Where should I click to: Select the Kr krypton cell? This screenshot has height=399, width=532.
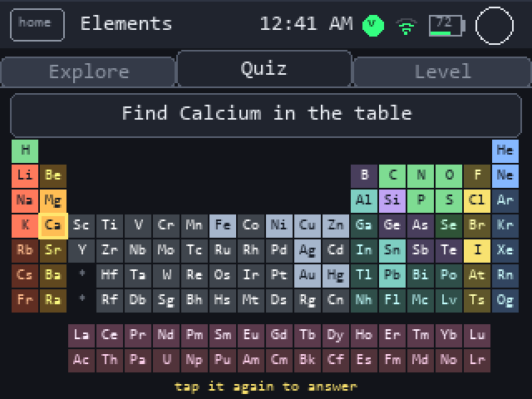click(505, 226)
